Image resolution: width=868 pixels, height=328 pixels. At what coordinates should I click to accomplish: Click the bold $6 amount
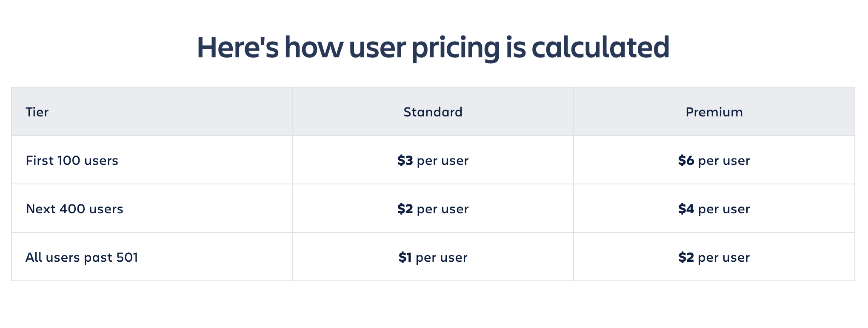pyautogui.click(x=686, y=161)
